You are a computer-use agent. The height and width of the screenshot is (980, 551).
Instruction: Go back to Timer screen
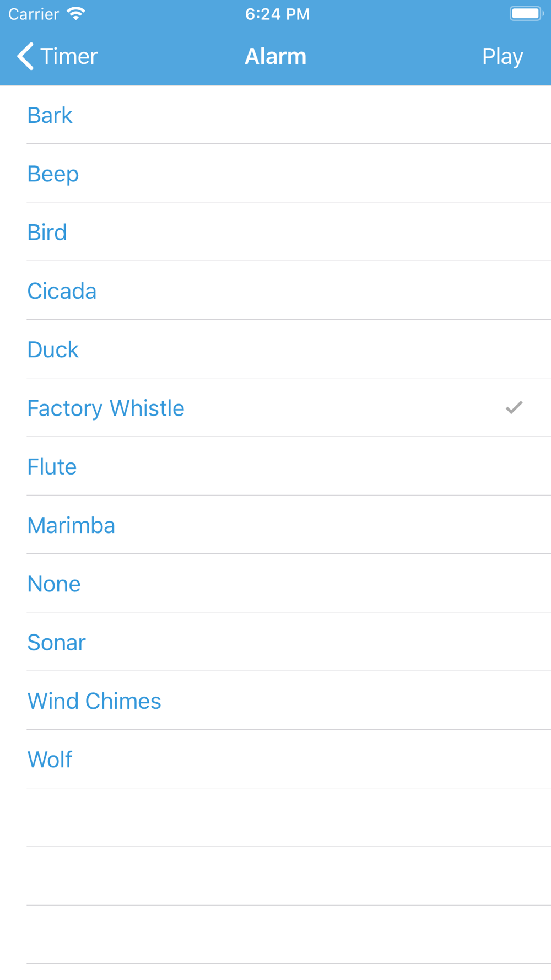click(57, 56)
